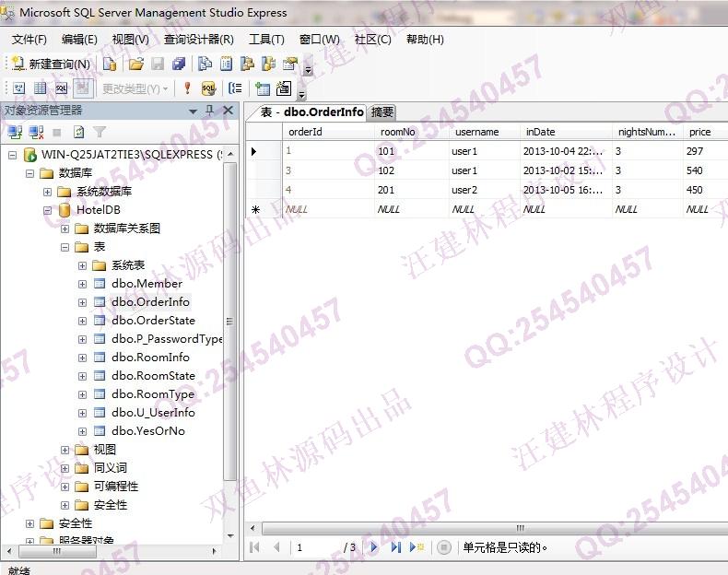The width and height of the screenshot is (728, 575).
Task: Select dbo.OrderState in the tree
Action: pyautogui.click(x=153, y=321)
